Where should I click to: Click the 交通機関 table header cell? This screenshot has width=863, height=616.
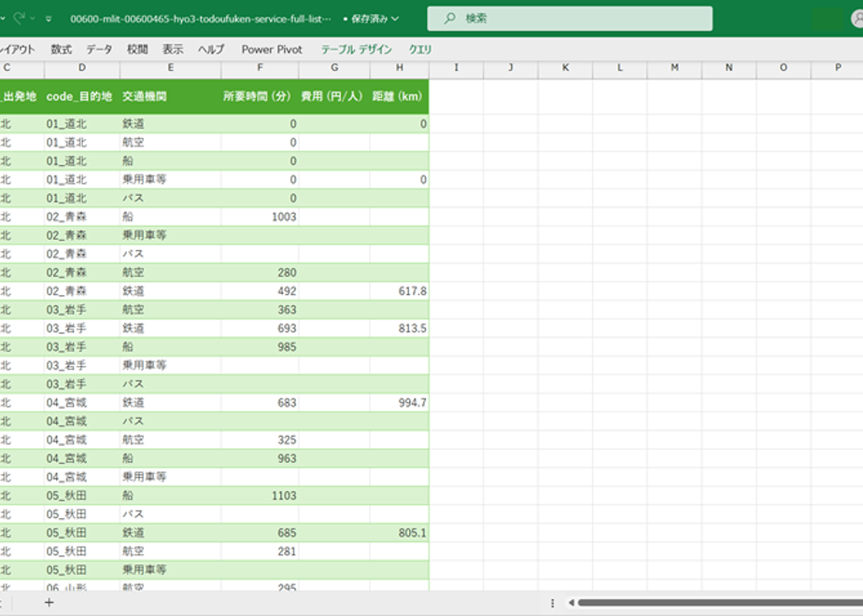(x=171, y=96)
